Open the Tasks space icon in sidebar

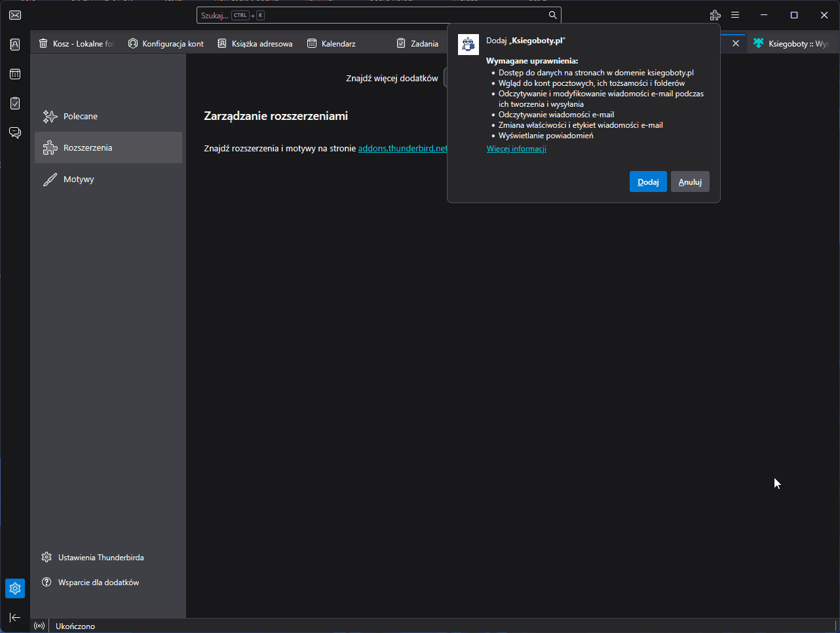coord(15,103)
